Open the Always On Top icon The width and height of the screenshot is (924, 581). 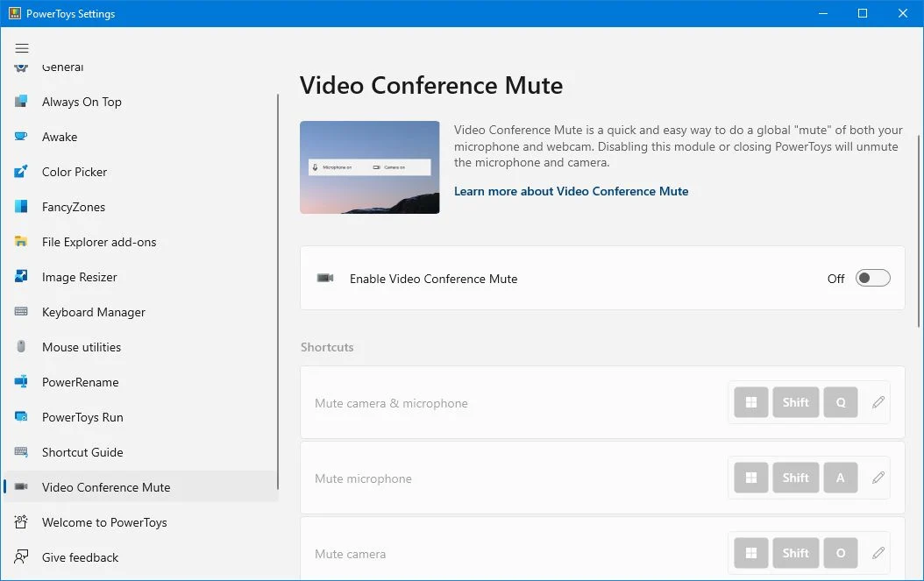point(21,102)
